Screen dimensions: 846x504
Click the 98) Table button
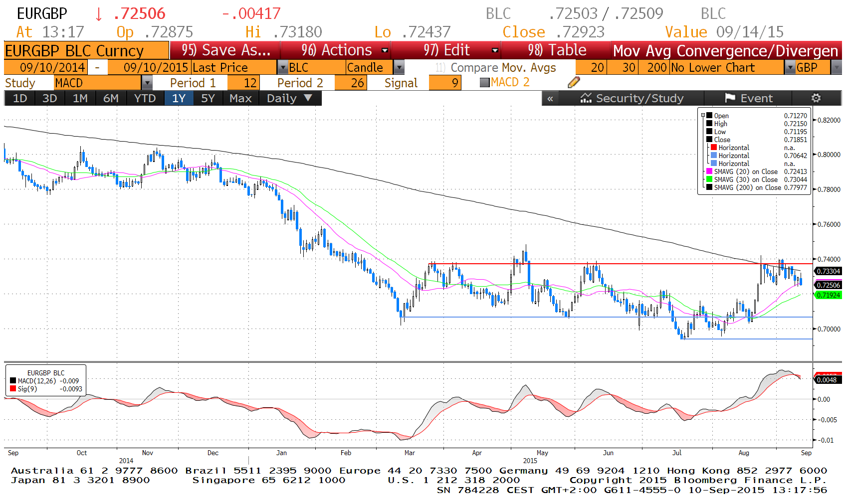[557, 50]
